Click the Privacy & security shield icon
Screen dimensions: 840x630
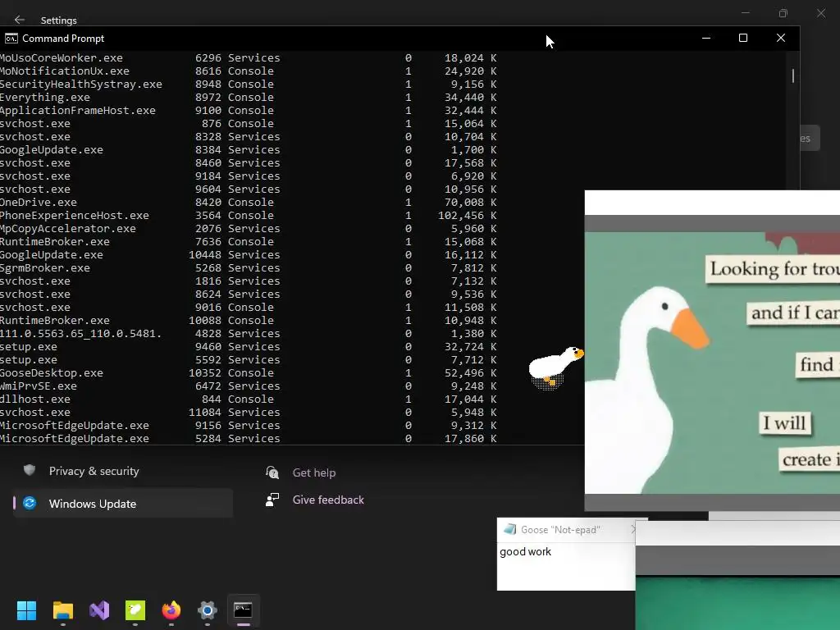(x=30, y=470)
